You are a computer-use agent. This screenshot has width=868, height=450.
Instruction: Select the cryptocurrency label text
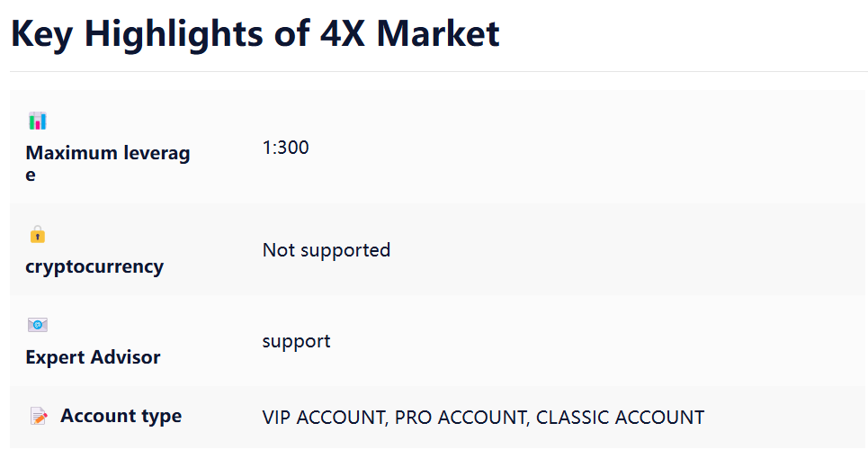click(x=94, y=266)
